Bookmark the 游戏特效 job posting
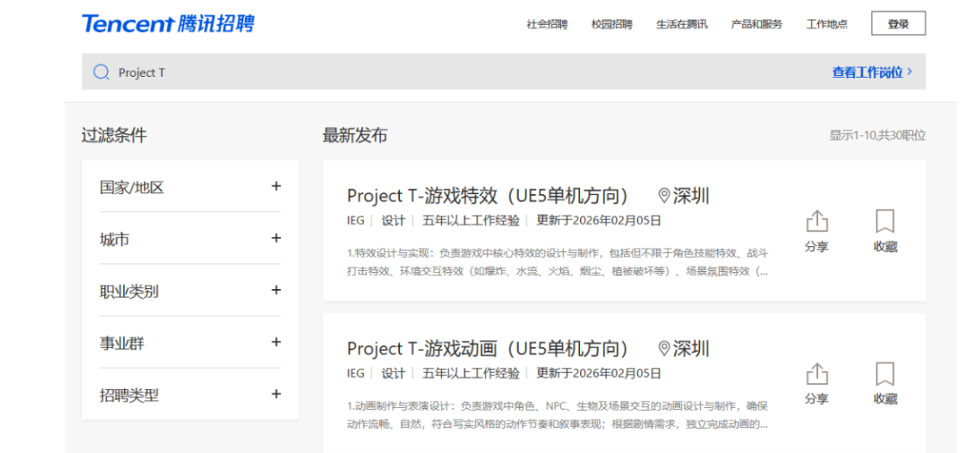This screenshot has height=453, width=980. pos(884,222)
